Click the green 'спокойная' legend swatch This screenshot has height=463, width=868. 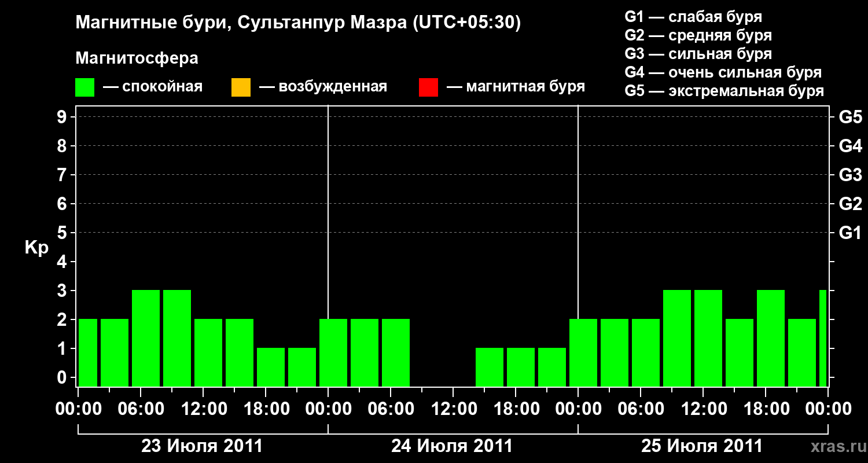pyautogui.click(x=85, y=87)
